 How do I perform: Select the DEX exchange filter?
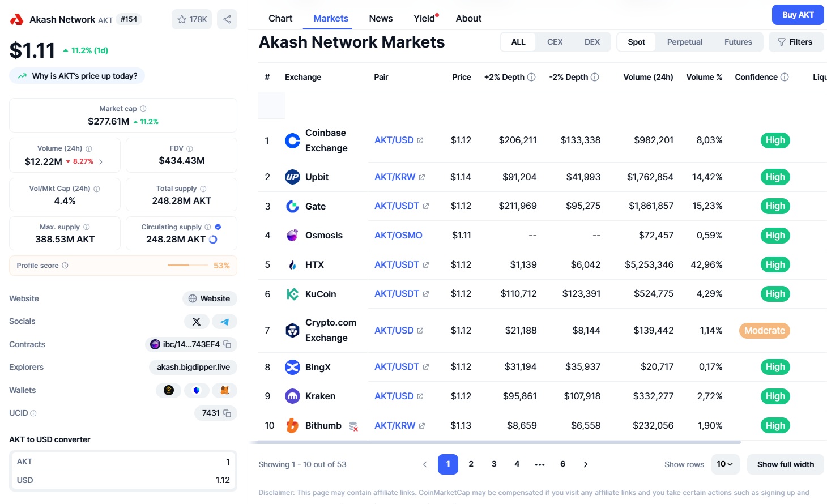592,42
